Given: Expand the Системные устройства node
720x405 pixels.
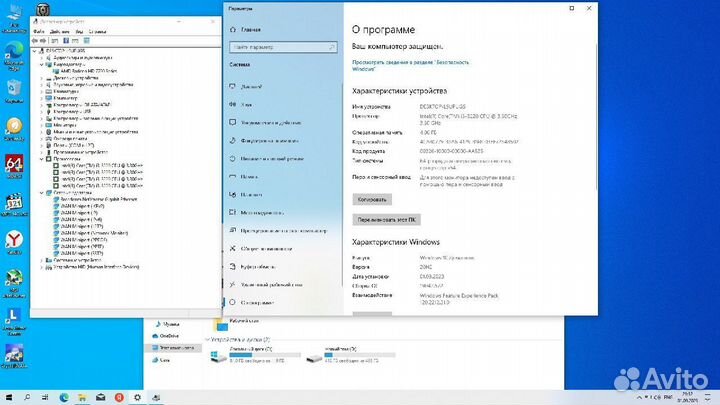Looking at the screenshot, I should [41, 260].
